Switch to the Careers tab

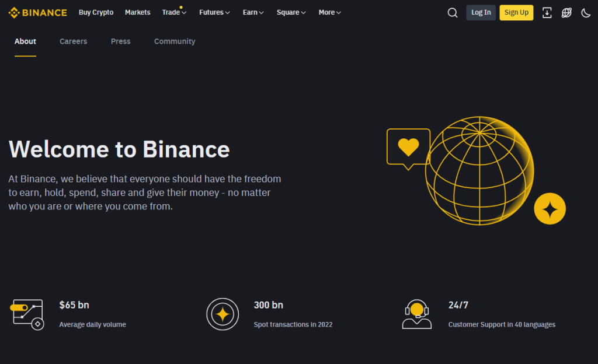[73, 41]
